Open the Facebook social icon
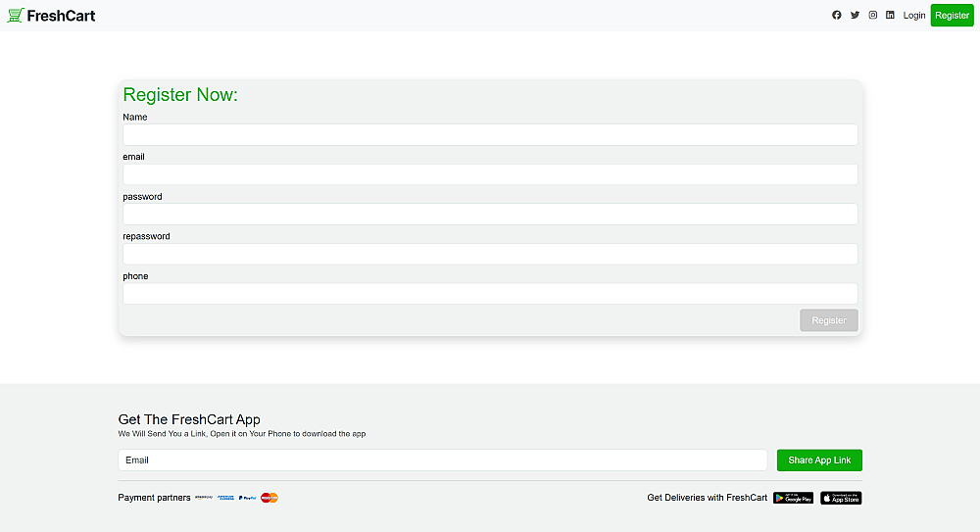Screen dimensions: 980x532 pyautogui.click(x=836, y=15)
